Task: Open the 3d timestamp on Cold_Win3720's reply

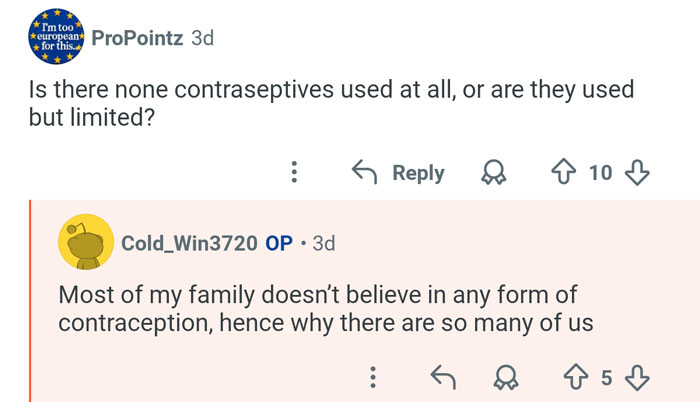Action: (x=324, y=243)
